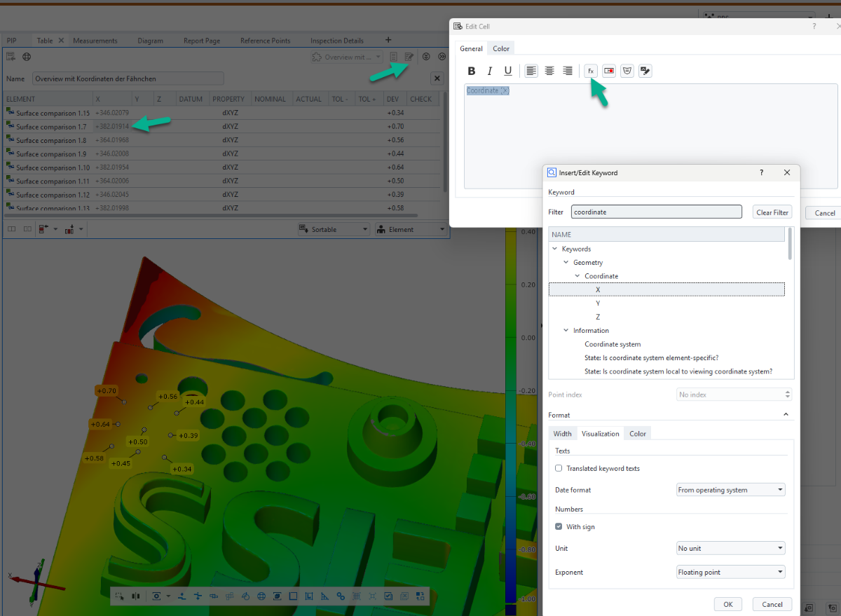Open the Width format tab
Viewport: 841px width, 616px height.
pos(562,434)
